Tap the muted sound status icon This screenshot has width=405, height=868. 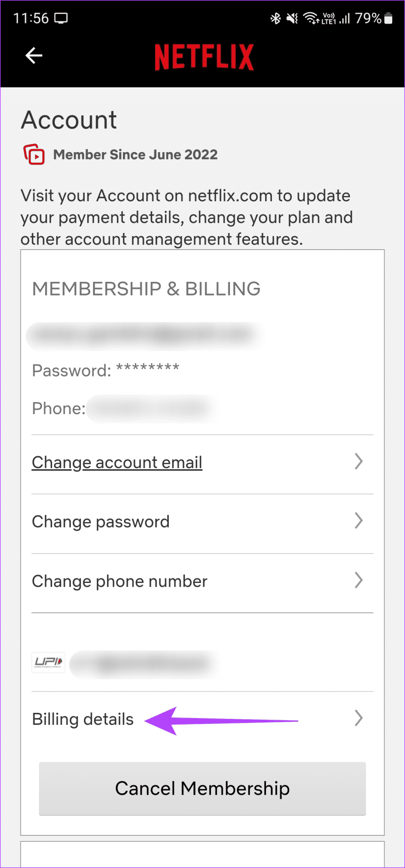click(292, 18)
